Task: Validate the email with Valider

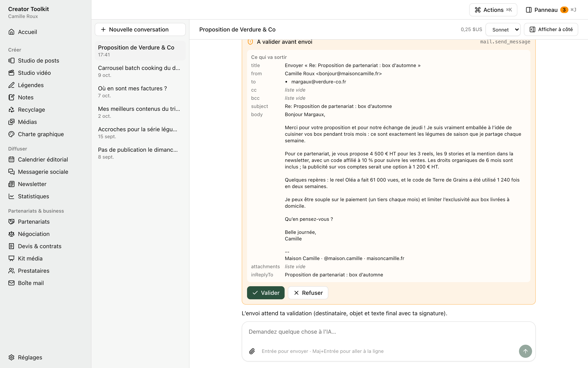Action: [x=266, y=293]
